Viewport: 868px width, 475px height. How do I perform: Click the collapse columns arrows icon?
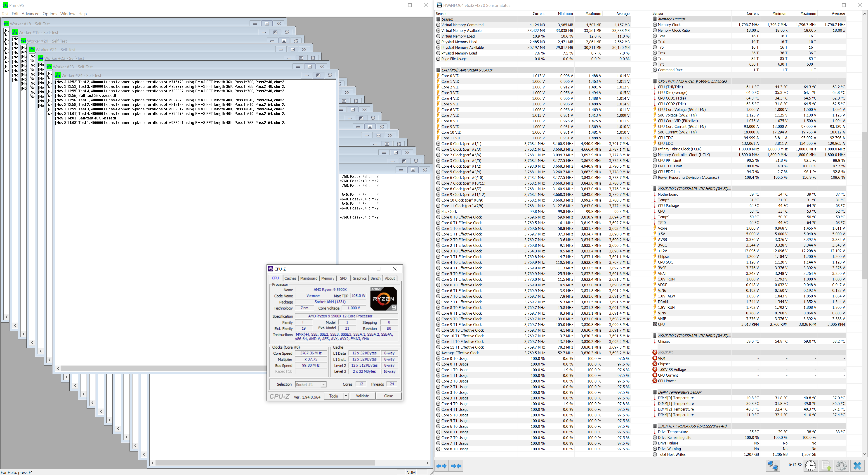(x=456, y=466)
